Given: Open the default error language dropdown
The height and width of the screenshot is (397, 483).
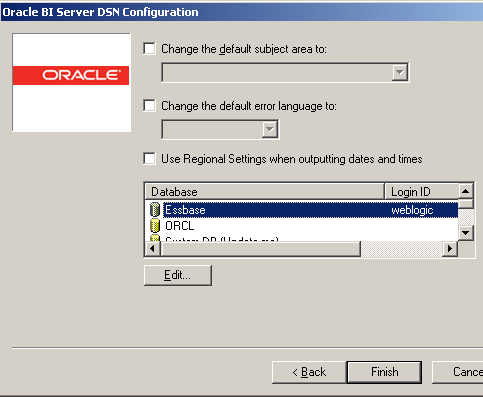Looking at the screenshot, I should coord(269,129).
